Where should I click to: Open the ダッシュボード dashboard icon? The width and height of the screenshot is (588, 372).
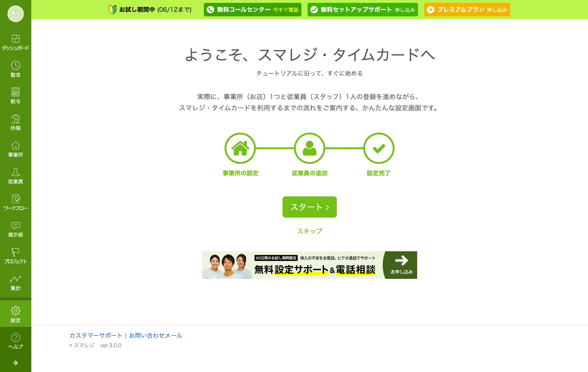(x=16, y=39)
